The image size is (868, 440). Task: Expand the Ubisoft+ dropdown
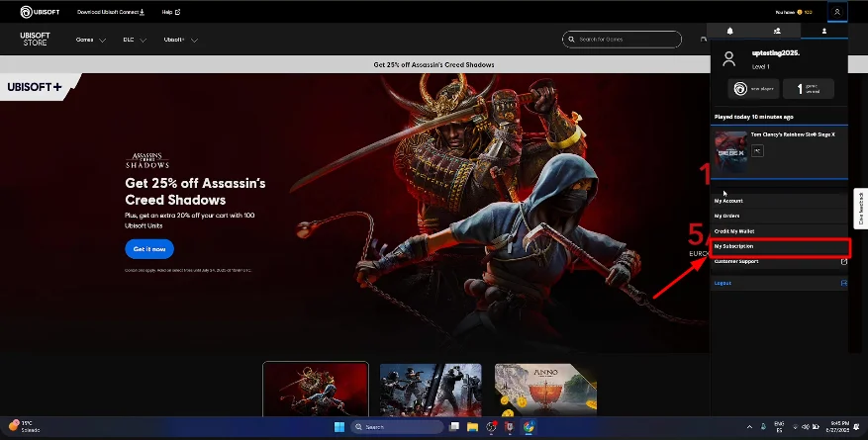point(180,40)
